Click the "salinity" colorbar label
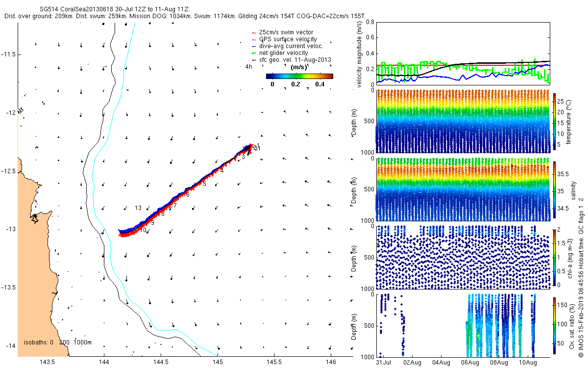 click(573, 190)
